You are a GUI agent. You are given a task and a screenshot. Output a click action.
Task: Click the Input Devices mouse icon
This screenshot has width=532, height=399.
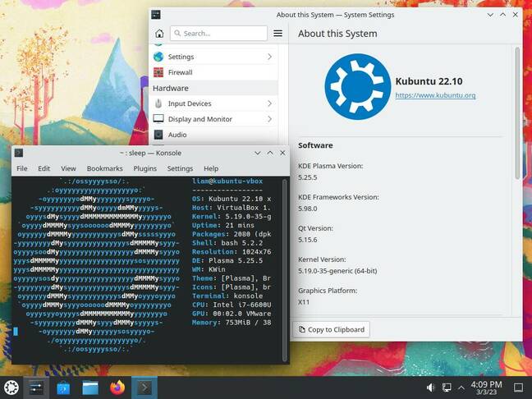[x=158, y=103]
